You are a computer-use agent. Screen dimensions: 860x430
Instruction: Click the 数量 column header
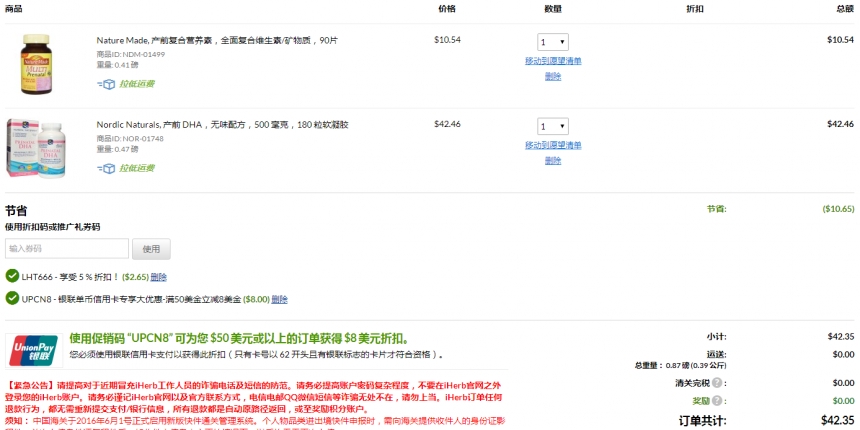click(x=553, y=9)
